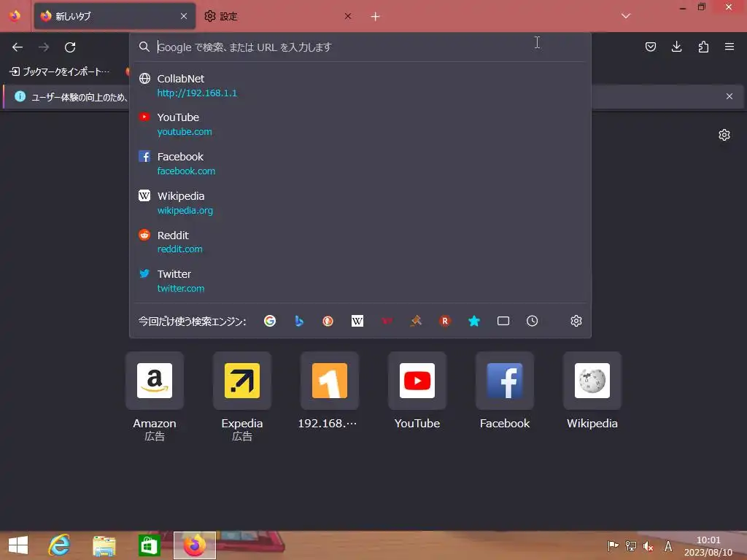Search history via the clock icon

click(532, 321)
